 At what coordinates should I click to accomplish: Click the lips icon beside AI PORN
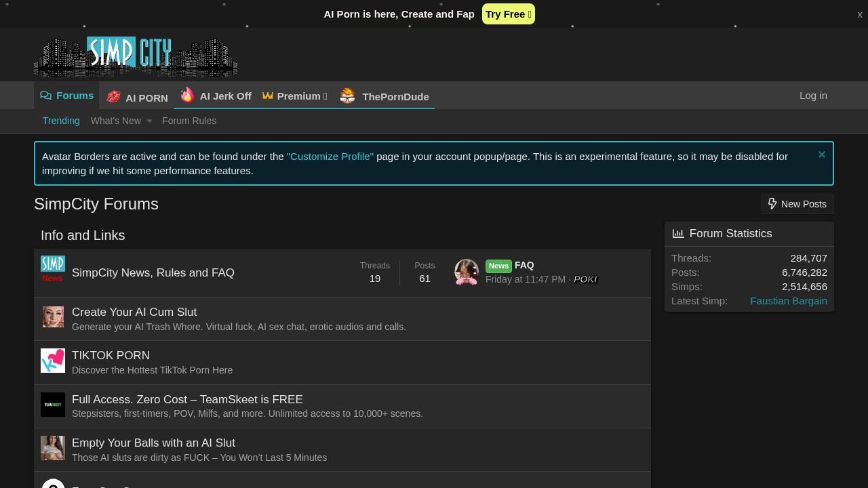click(x=114, y=97)
